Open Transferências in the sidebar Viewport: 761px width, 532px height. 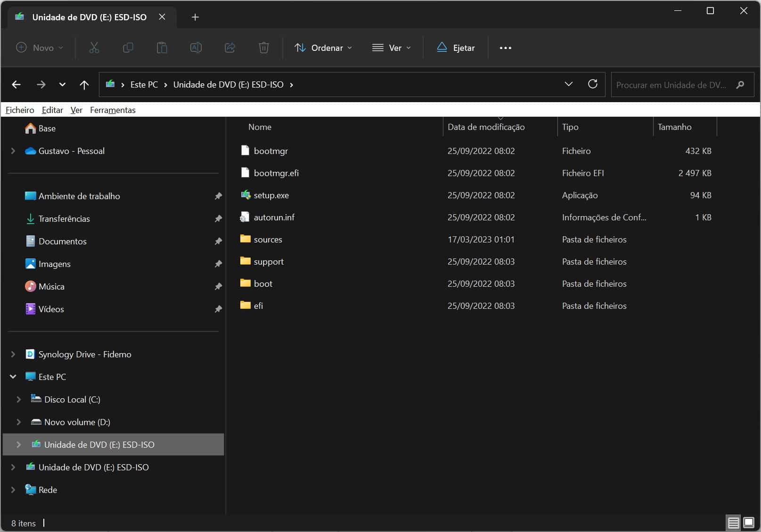(x=64, y=218)
